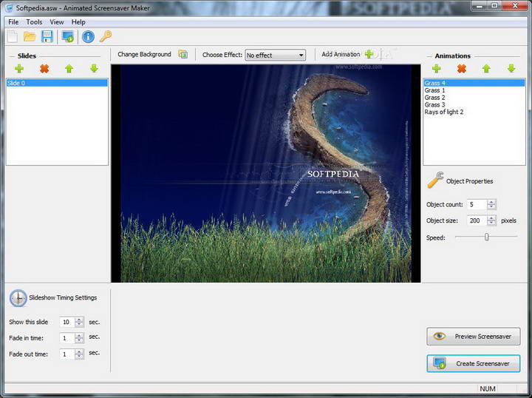Viewport: 532px width, 398px height.
Task: Click the slide preview image
Action: (x=266, y=173)
